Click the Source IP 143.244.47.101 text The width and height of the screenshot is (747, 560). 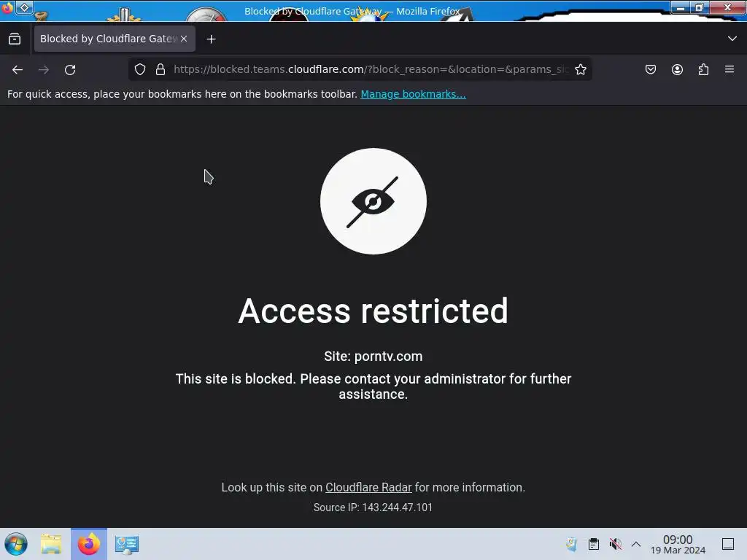373,507
